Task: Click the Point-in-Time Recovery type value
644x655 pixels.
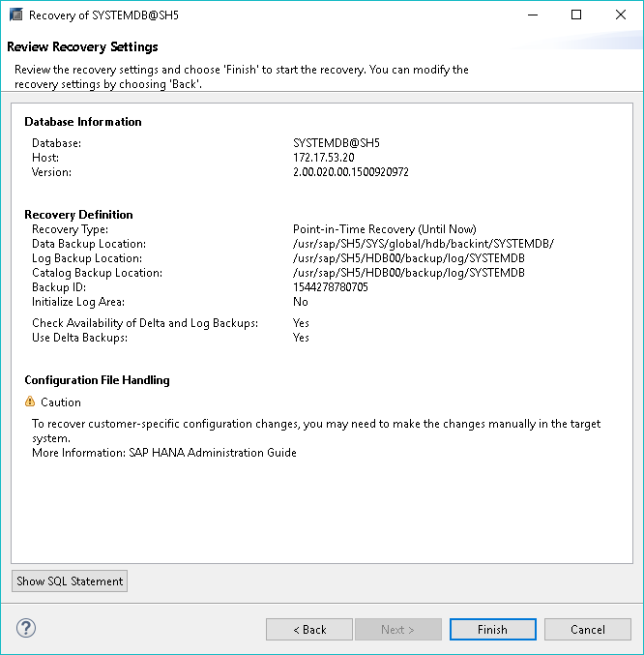Action: 384,229
